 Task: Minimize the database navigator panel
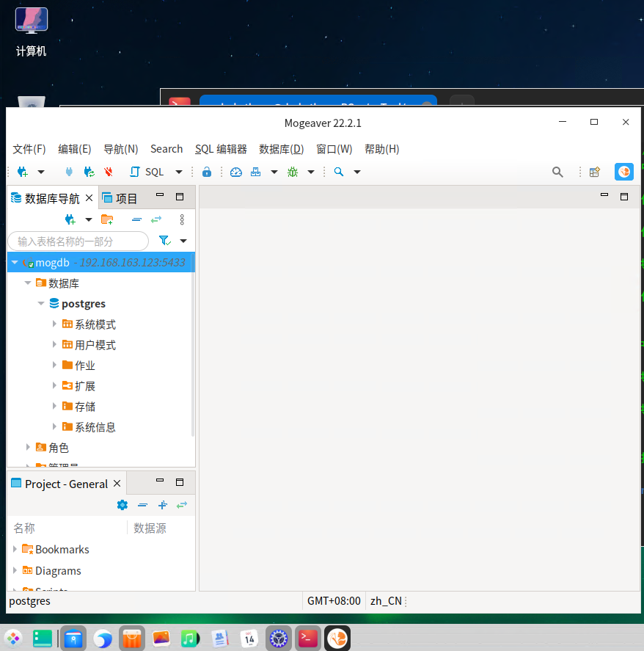pyautogui.click(x=160, y=194)
